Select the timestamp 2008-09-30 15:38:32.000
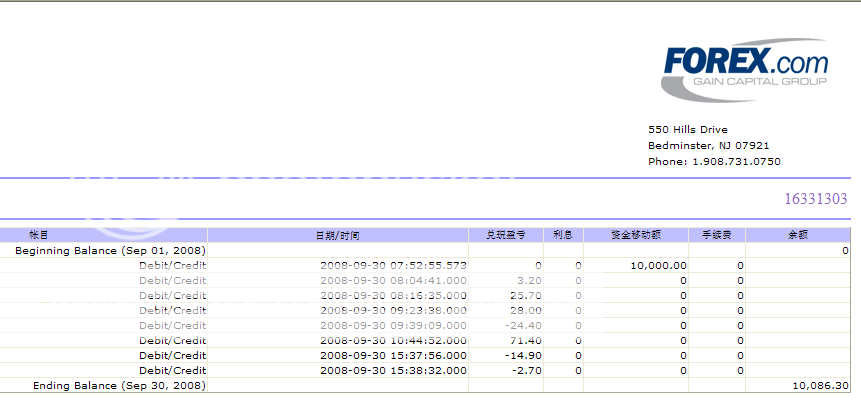Viewport: 861px width, 402px height. point(393,370)
